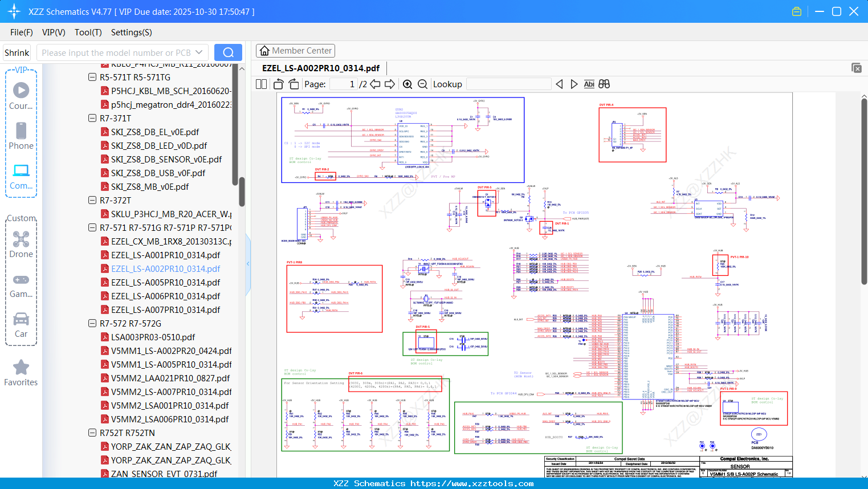The width and height of the screenshot is (868, 489).
Task: Open the Tool(T) menu
Action: (x=88, y=32)
